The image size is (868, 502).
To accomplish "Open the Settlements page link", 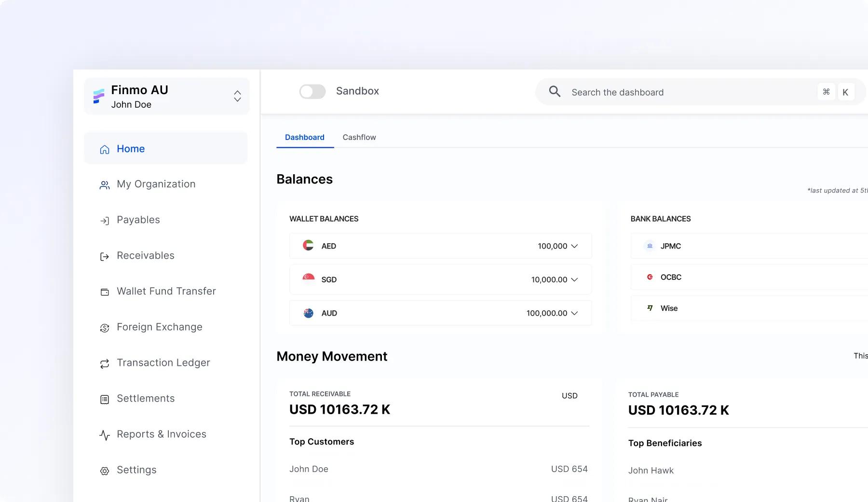I will tap(145, 399).
